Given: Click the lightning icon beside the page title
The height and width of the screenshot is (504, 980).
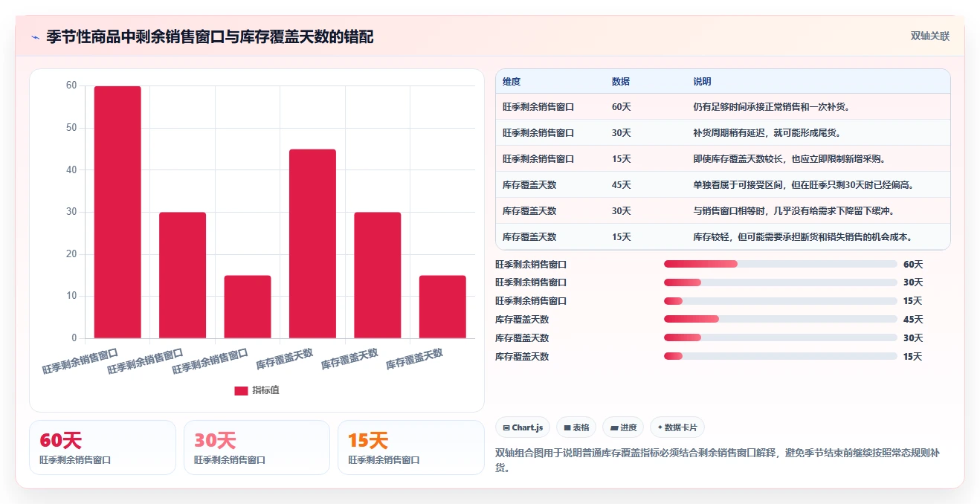Looking at the screenshot, I should click(35, 36).
